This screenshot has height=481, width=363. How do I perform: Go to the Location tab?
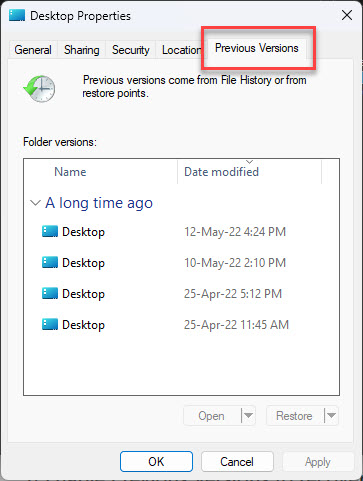181,50
